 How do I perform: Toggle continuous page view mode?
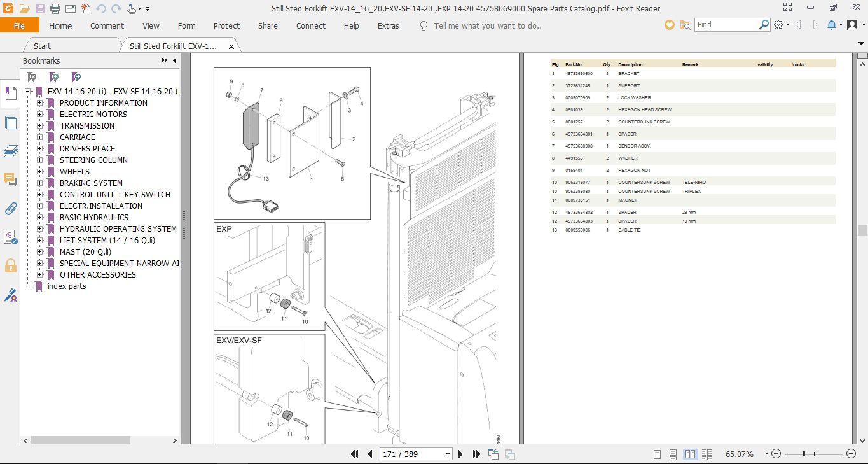pos(673,454)
